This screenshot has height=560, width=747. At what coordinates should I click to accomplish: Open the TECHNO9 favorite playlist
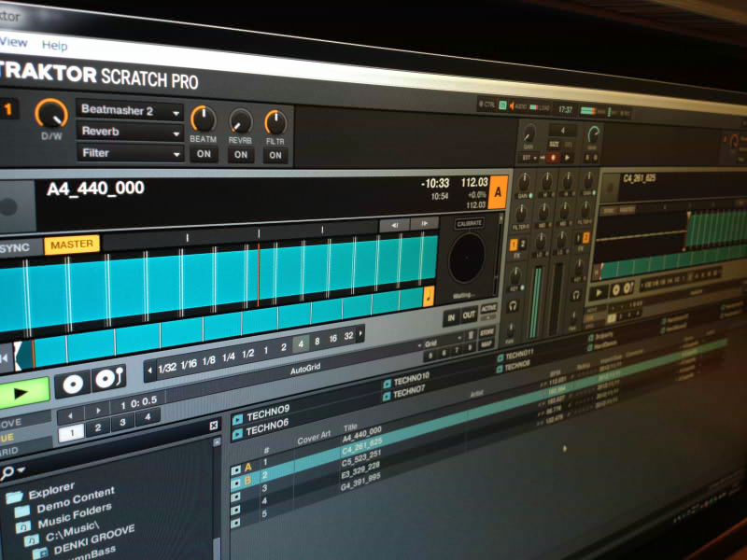[268, 413]
